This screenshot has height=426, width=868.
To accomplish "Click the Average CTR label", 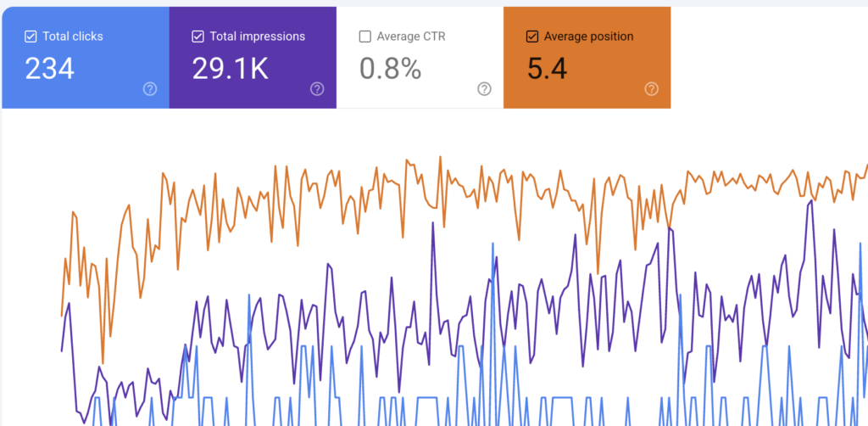I will click(x=411, y=37).
